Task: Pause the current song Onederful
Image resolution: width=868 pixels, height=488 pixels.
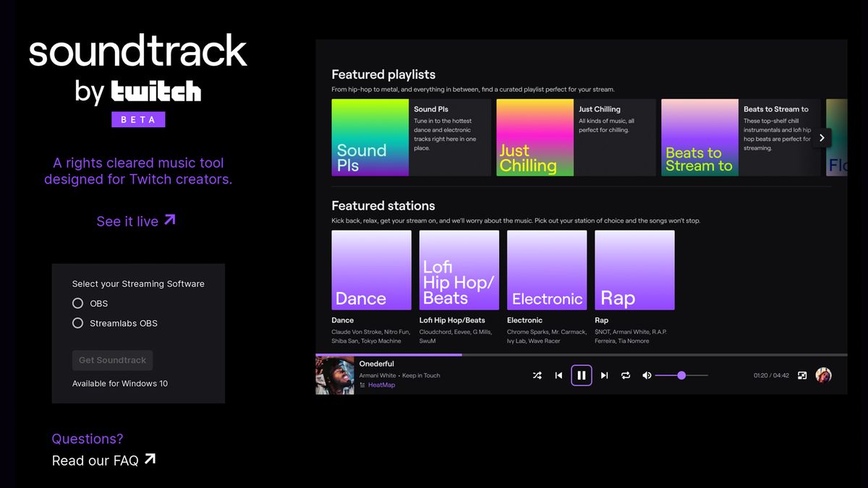Action: click(x=582, y=375)
